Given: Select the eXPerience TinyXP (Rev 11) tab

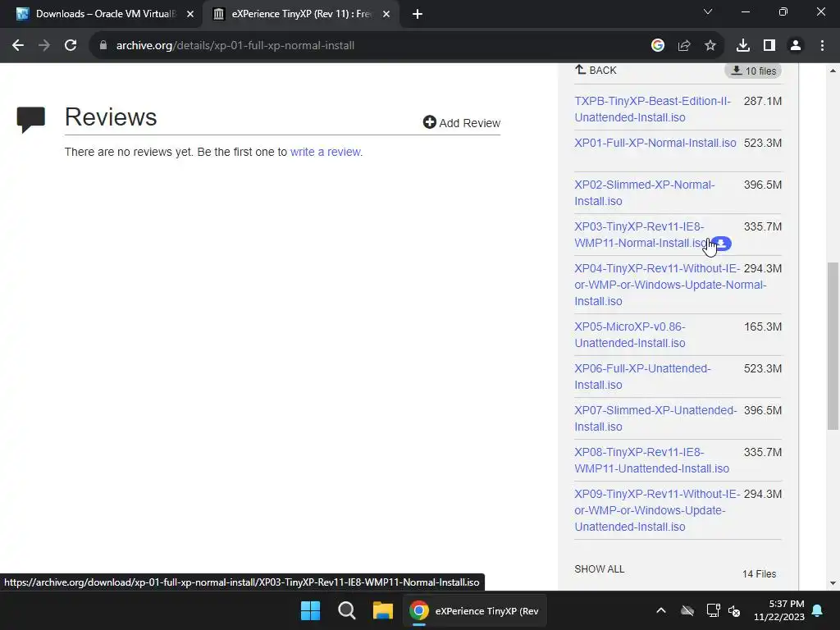Looking at the screenshot, I should point(300,14).
